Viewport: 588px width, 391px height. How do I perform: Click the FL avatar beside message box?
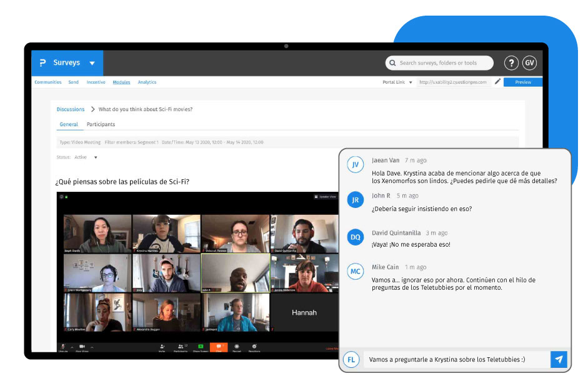(351, 360)
